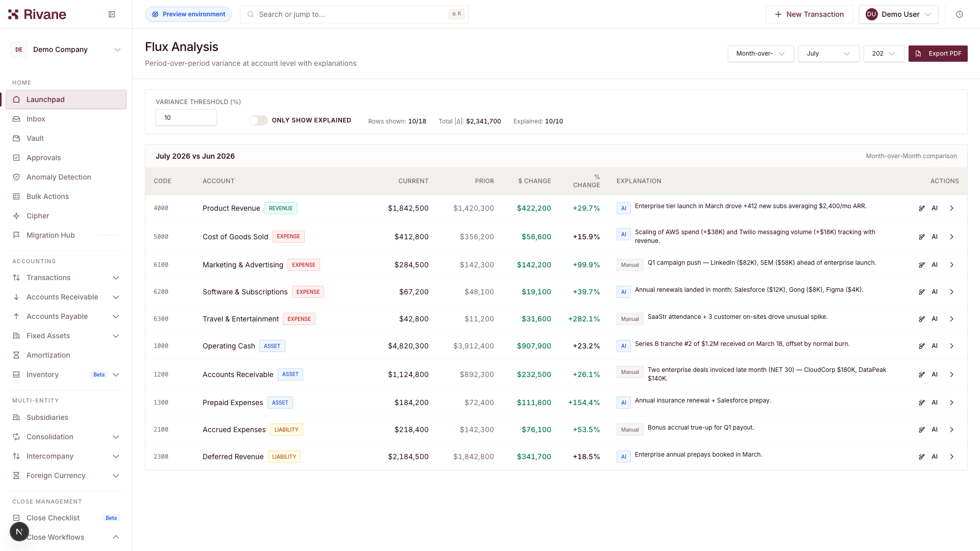This screenshot has width=980, height=551.
Task: Expand Foreign Currency submenu
Action: click(x=116, y=475)
